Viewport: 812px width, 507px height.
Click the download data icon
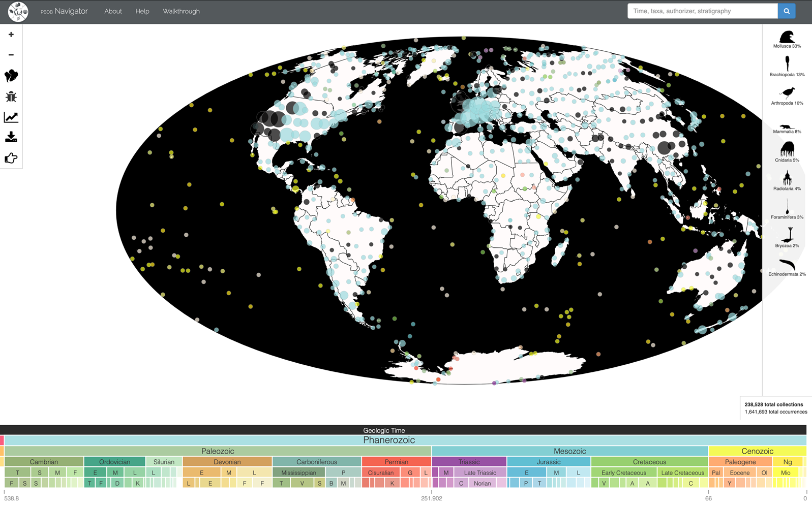tap(11, 137)
